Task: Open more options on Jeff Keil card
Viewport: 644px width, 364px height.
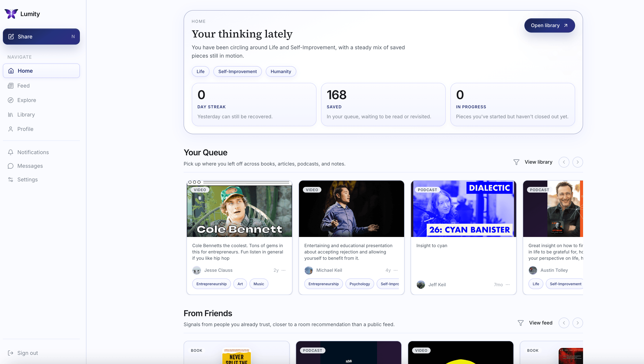Action: coord(508,285)
